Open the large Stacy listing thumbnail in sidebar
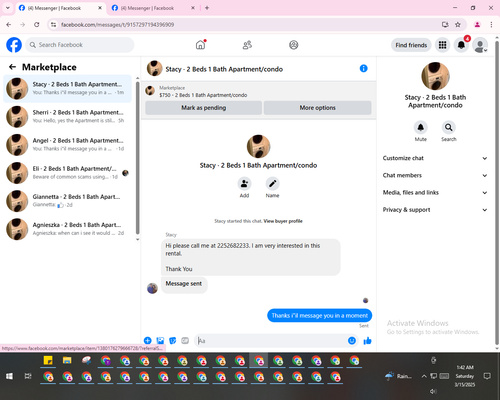This screenshot has width=500, height=400. [435, 76]
